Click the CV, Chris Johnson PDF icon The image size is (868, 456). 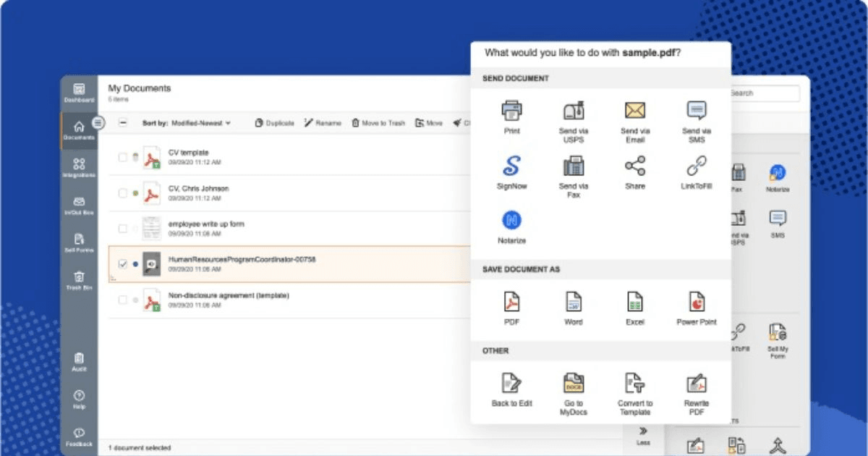coord(152,193)
